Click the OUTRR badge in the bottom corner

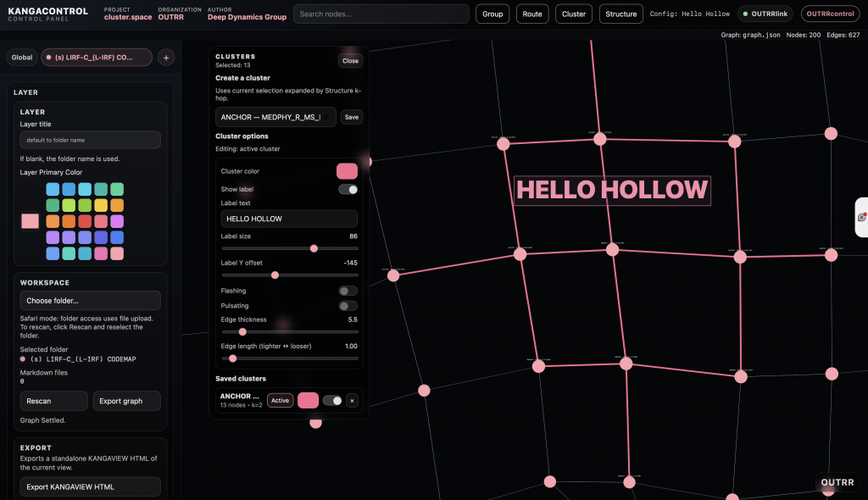(839, 483)
